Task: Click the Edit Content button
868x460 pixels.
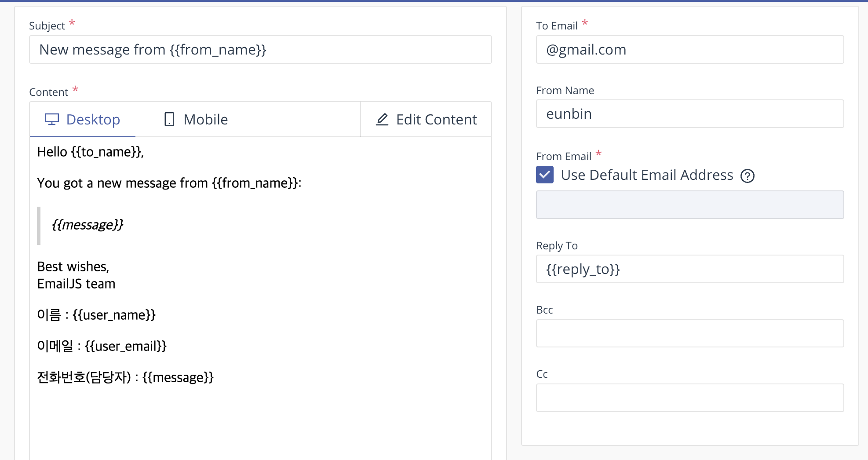Action: pyautogui.click(x=425, y=119)
